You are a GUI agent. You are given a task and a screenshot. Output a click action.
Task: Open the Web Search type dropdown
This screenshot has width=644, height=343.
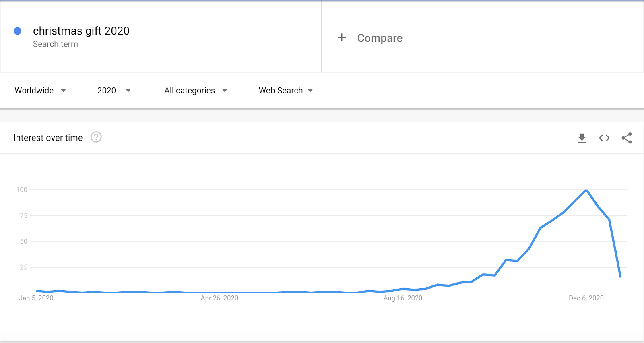point(286,91)
